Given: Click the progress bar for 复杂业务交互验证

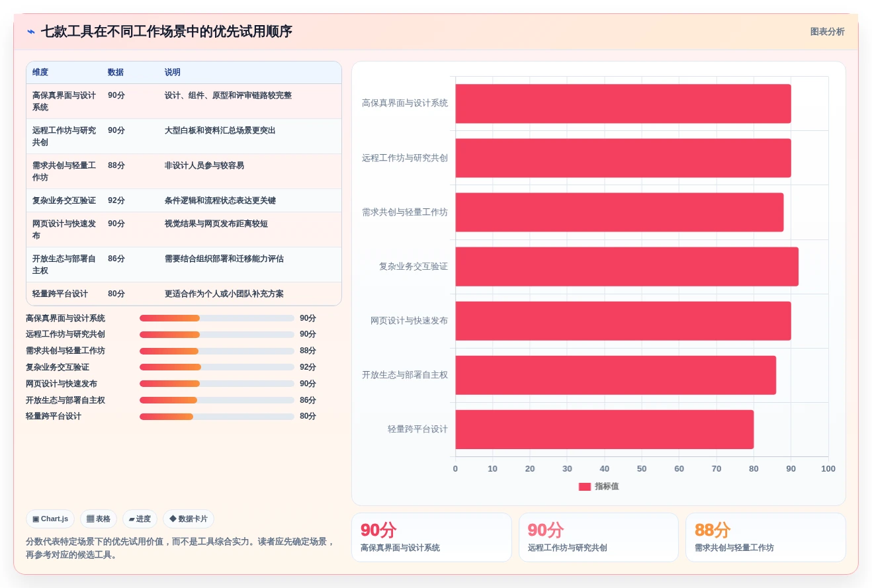Looking at the screenshot, I should pyautogui.click(x=217, y=367).
